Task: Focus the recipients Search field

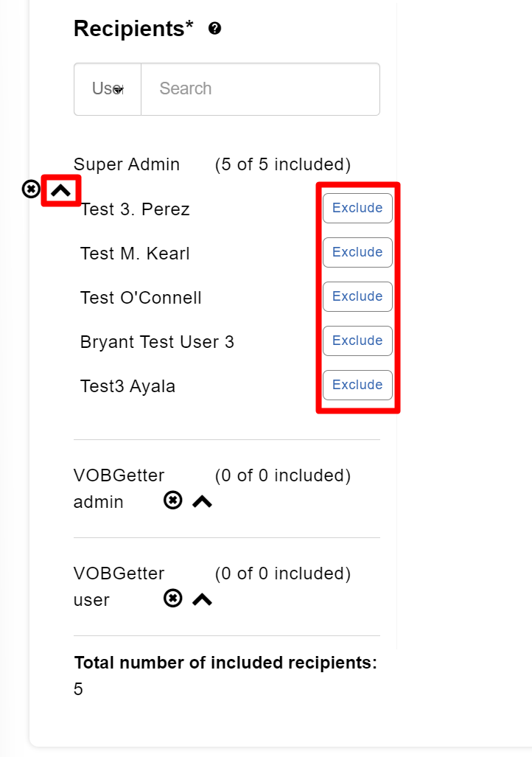Action: pyautogui.click(x=260, y=89)
